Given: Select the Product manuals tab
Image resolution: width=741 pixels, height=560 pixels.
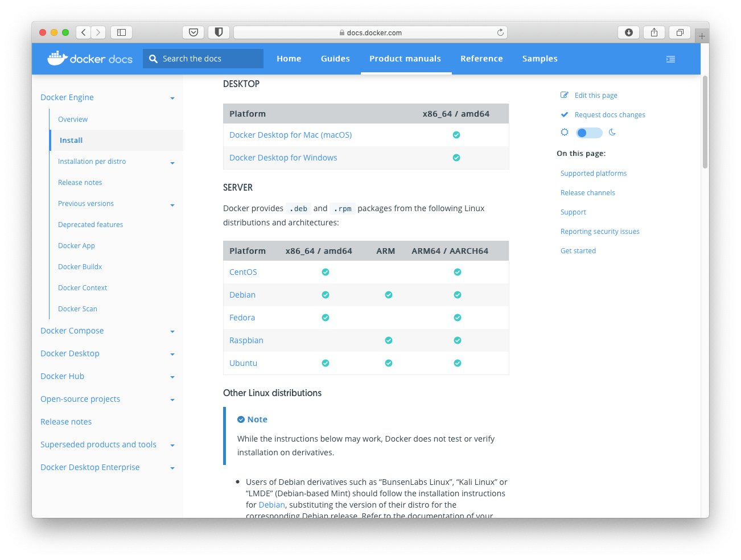Looking at the screenshot, I should pos(405,59).
